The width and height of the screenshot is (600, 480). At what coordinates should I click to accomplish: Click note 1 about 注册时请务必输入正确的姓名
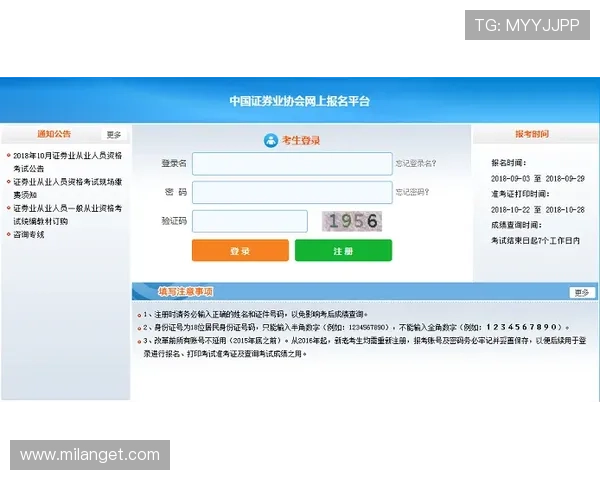click(x=256, y=314)
